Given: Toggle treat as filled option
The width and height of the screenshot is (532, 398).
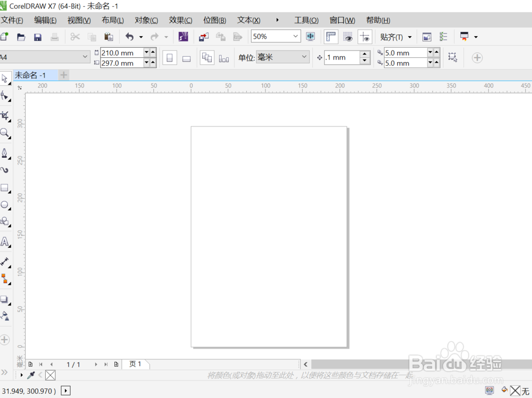Looking at the screenshot, I should (x=453, y=57).
